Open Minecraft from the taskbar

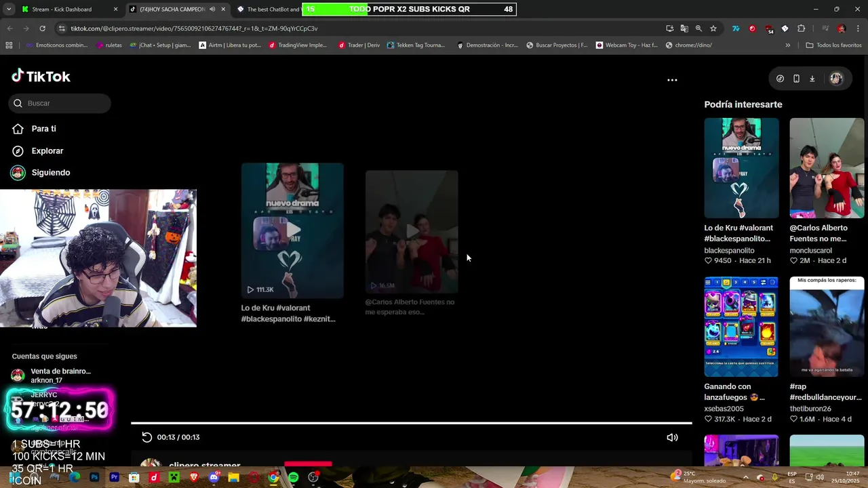pos(174,477)
